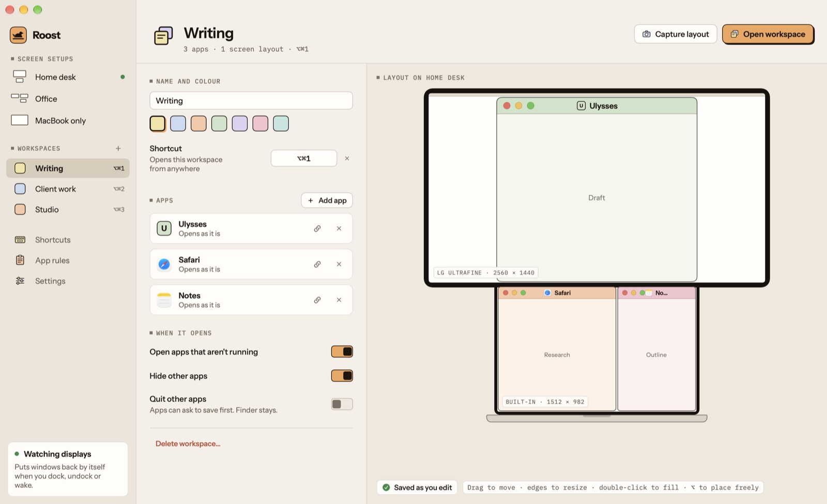Screen dimensions: 827x504
Task: Click the workspace name field containing Writing
Action: pyautogui.click(x=251, y=101)
